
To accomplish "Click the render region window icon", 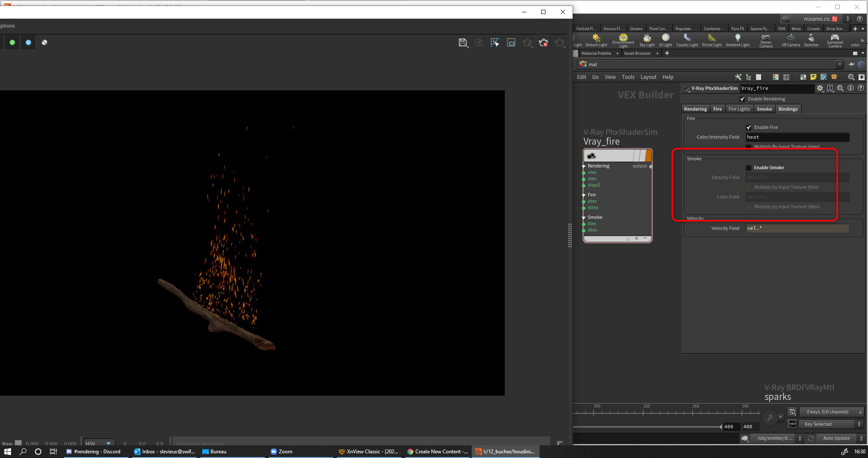I will tap(511, 42).
